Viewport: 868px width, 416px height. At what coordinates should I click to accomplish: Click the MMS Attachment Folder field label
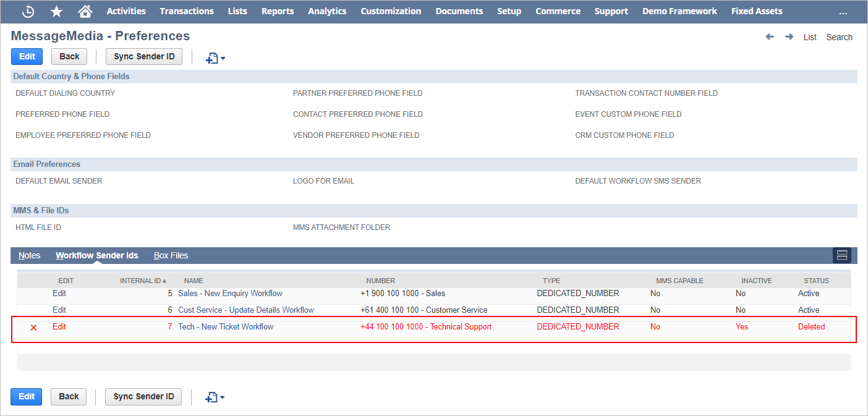(341, 227)
